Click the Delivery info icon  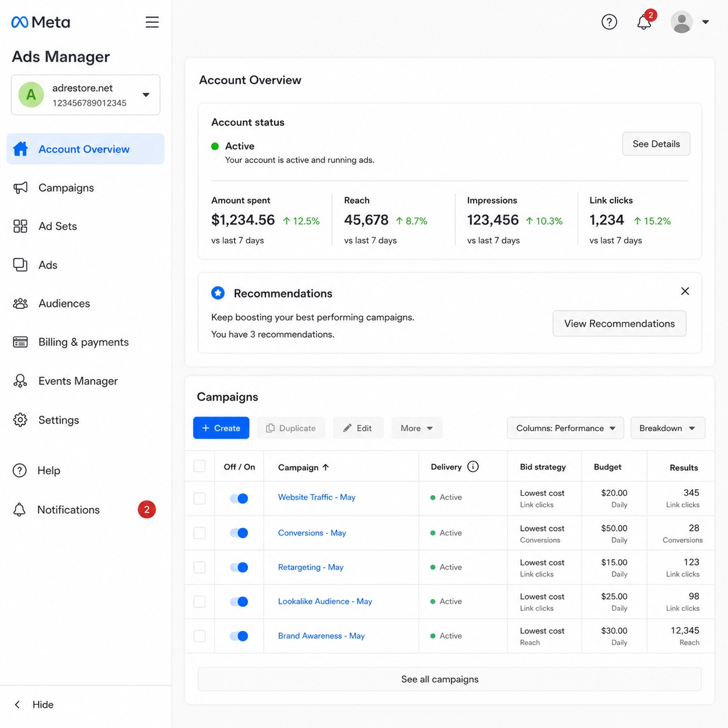(473, 467)
